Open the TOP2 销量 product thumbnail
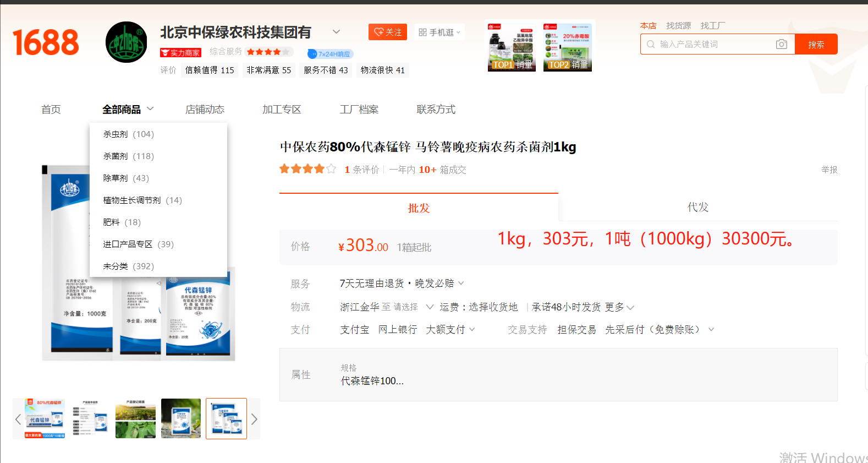The image size is (868, 463). pyautogui.click(x=567, y=47)
